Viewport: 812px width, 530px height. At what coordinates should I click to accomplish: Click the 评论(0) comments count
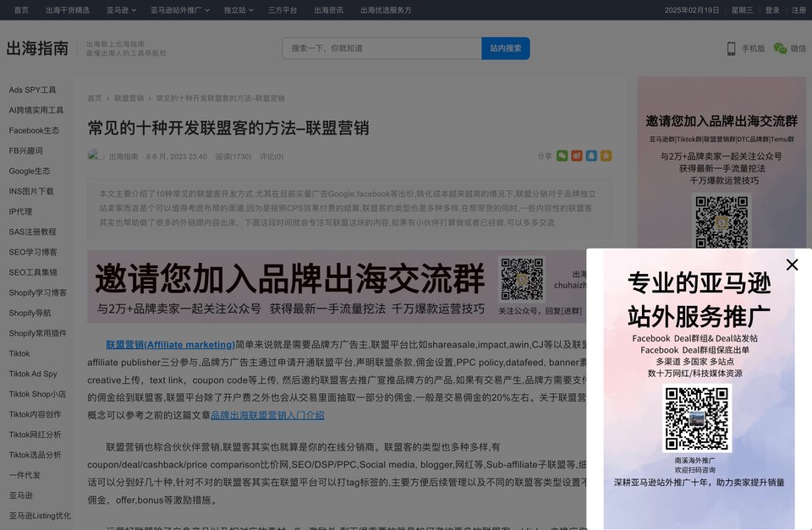tap(272, 156)
